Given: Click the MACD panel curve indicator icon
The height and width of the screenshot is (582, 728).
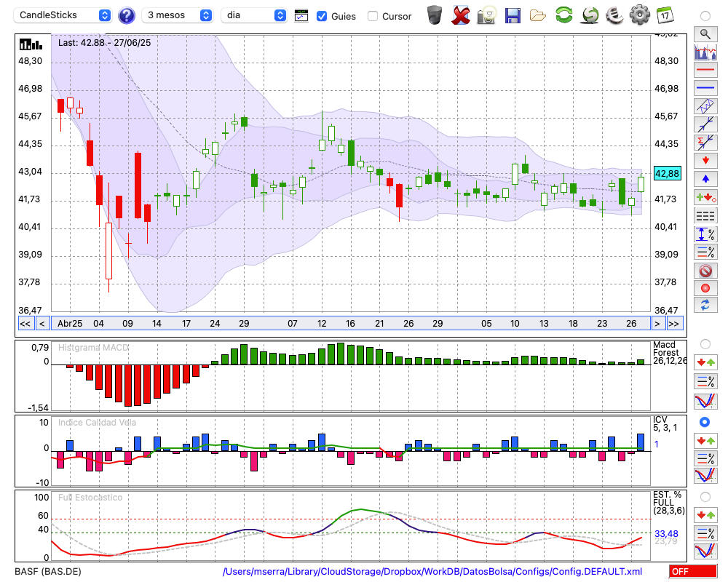Looking at the screenshot, I should coord(705,401).
